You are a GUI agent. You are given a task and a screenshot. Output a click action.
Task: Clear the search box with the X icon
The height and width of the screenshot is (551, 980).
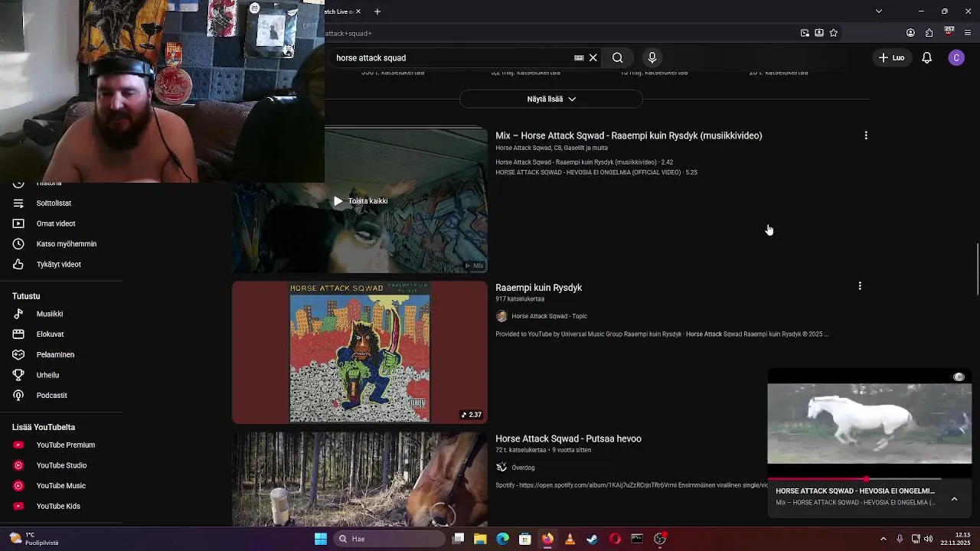point(593,57)
